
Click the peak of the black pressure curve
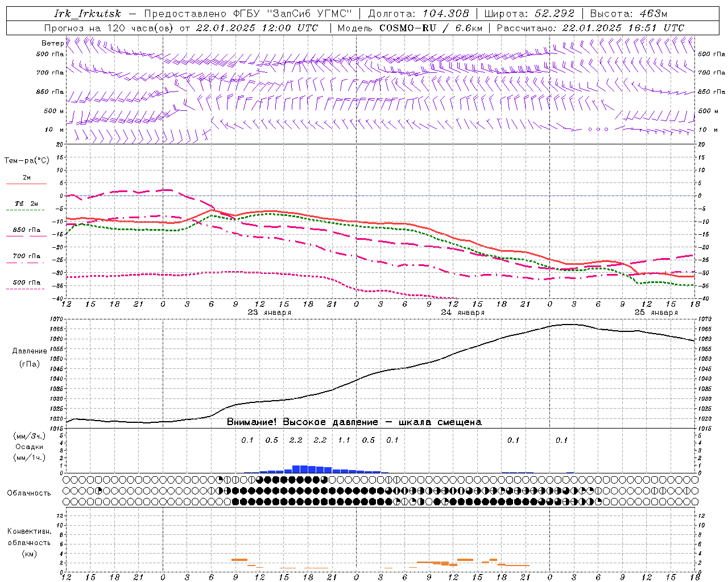569,324
